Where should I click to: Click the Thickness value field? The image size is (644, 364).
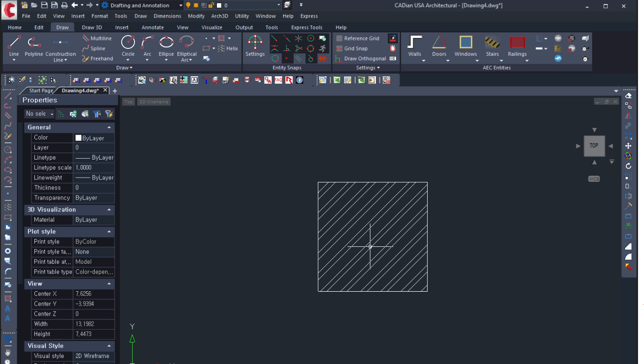(94, 188)
